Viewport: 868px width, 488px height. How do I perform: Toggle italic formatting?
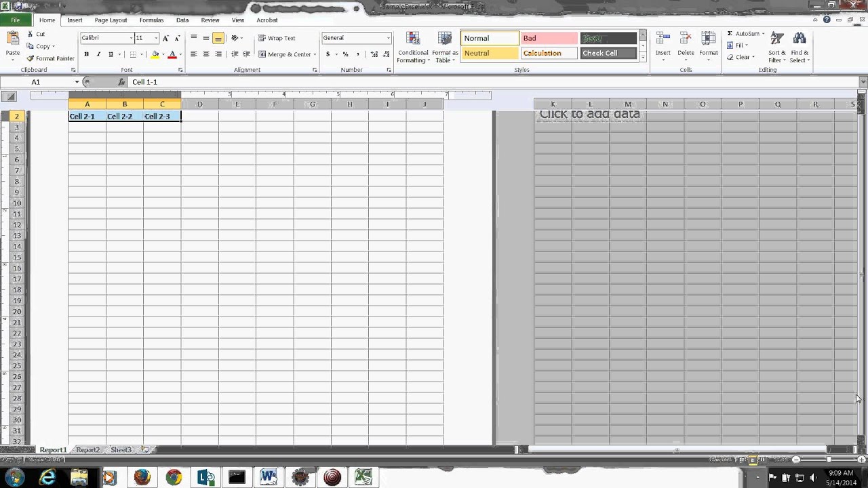(98, 54)
